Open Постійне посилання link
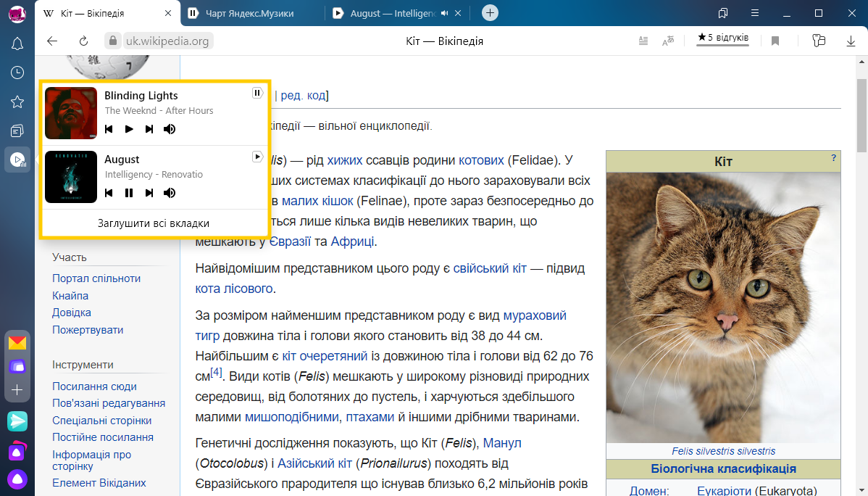The height and width of the screenshot is (496, 868). pyautogui.click(x=103, y=437)
